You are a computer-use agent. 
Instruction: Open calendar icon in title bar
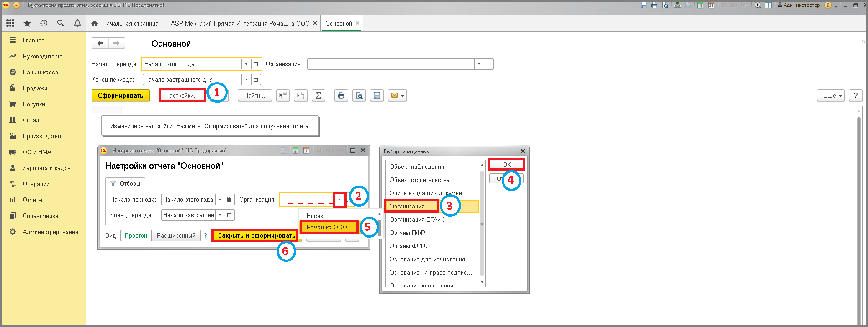click(x=711, y=5)
